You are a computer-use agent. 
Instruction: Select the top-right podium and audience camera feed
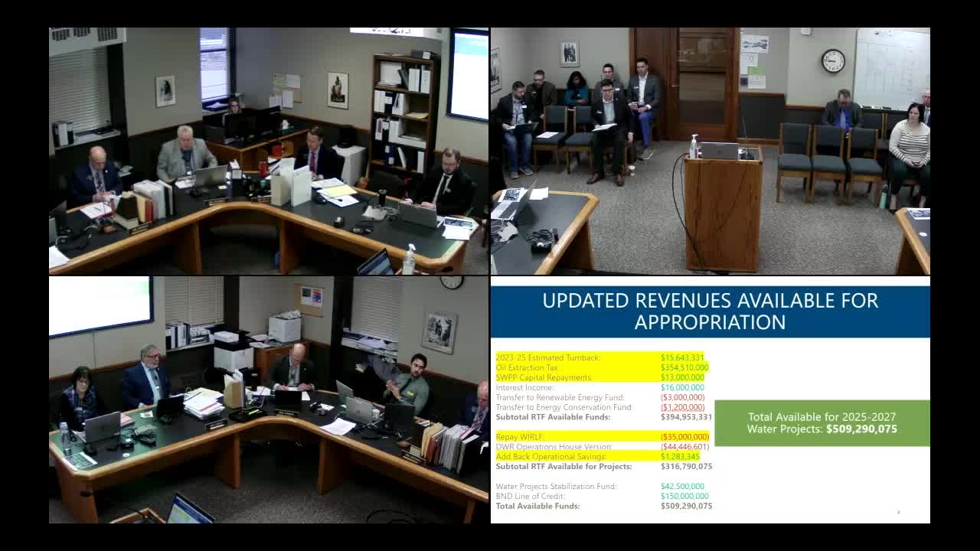click(x=710, y=151)
